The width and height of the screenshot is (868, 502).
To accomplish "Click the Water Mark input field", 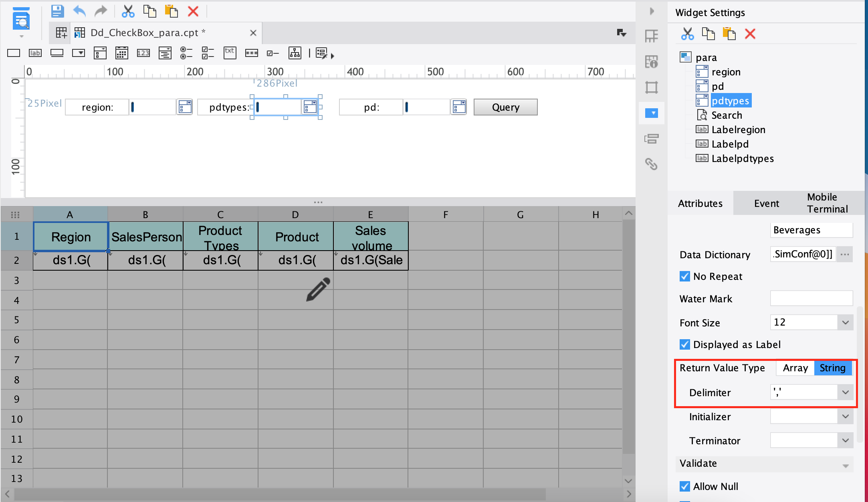I will [811, 298].
